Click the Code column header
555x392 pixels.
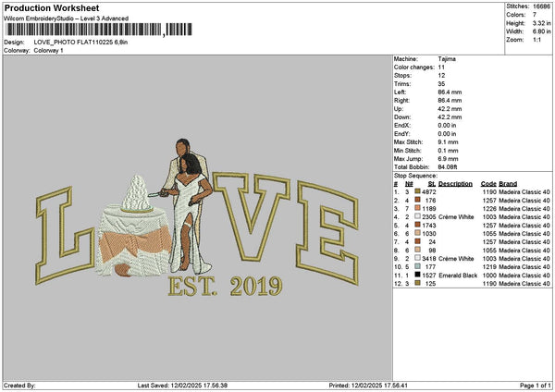tap(488, 183)
